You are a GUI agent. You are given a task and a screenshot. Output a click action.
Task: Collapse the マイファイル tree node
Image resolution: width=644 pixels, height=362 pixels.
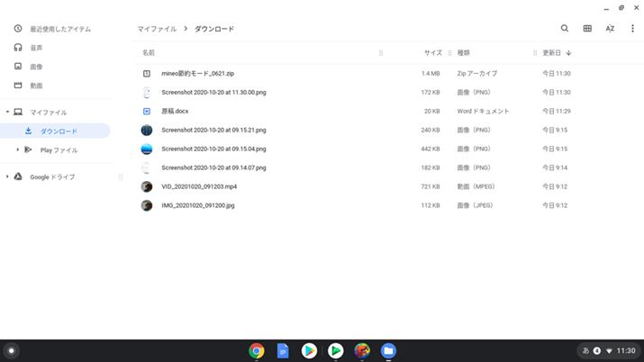(x=7, y=113)
